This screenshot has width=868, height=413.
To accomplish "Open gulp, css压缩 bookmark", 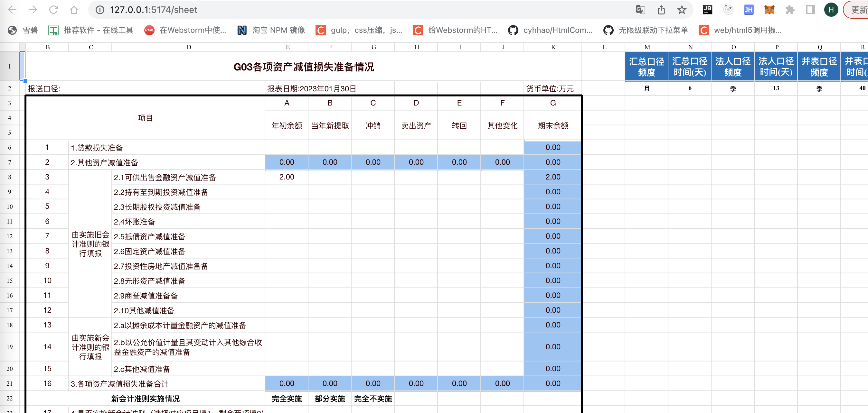I will pyautogui.click(x=359, y=30).
